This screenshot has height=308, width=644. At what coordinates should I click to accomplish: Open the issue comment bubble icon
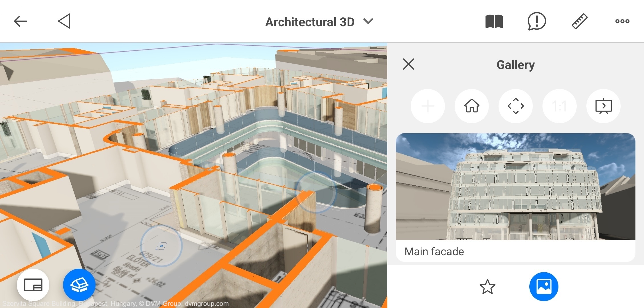pyautogui.click(x=536, y=21)
